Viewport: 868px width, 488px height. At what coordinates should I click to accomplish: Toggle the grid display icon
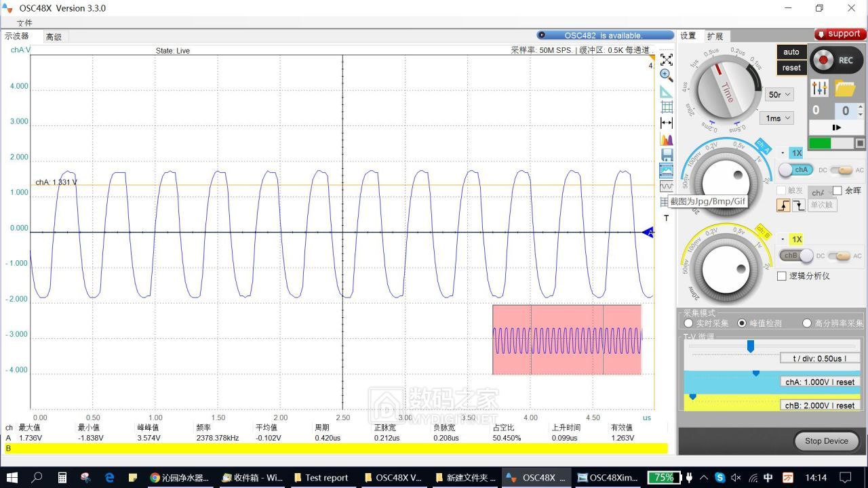[667, 107]
